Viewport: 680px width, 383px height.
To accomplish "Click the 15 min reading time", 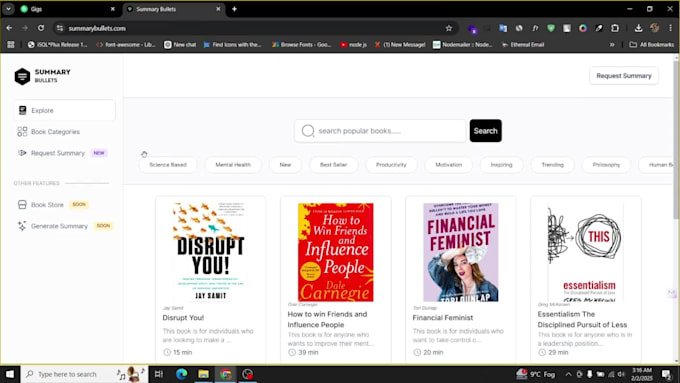I will click(178, 352).
